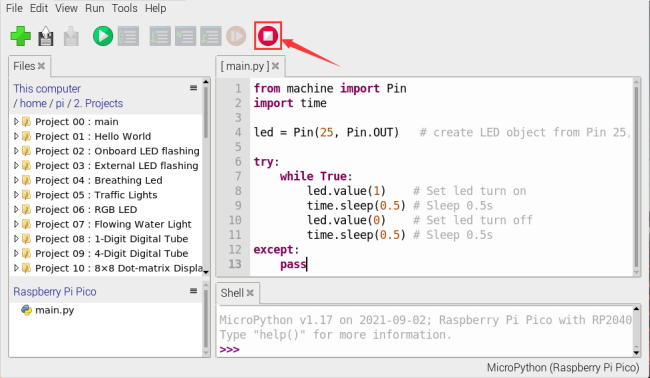This screenshot has height=378, width=650.
Task: Select main.py on the Raspberry Pi Pico
Action: (x=54, y=310)
